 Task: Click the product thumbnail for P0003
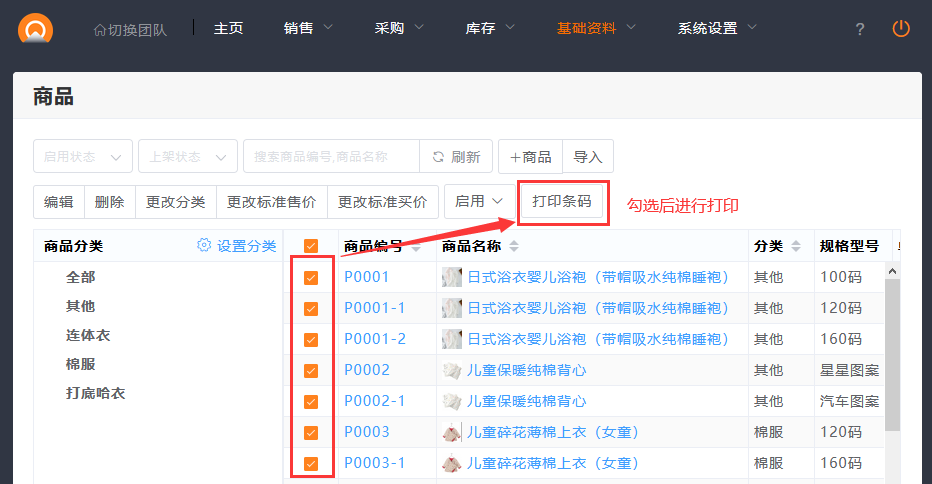pyautogui.click(x=452, y=433)
